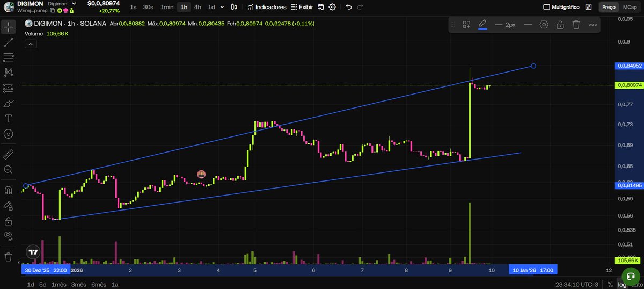644x289 pixels.
Task: Enable the Multigráfico checkbox
Action: (547, 7)
